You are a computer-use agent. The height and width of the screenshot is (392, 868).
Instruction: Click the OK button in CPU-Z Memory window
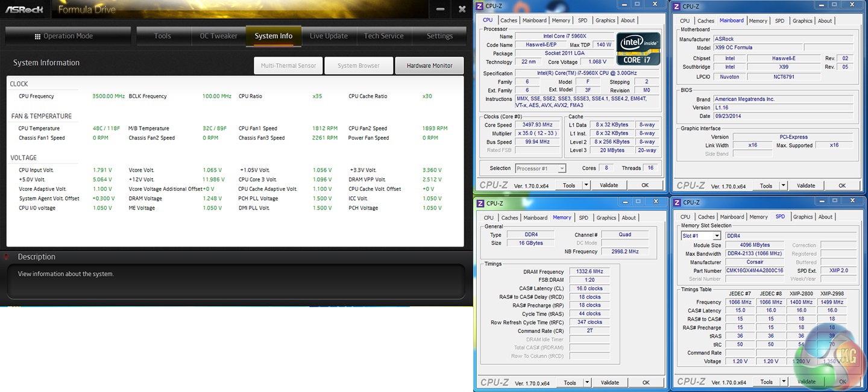click(646, 382)
